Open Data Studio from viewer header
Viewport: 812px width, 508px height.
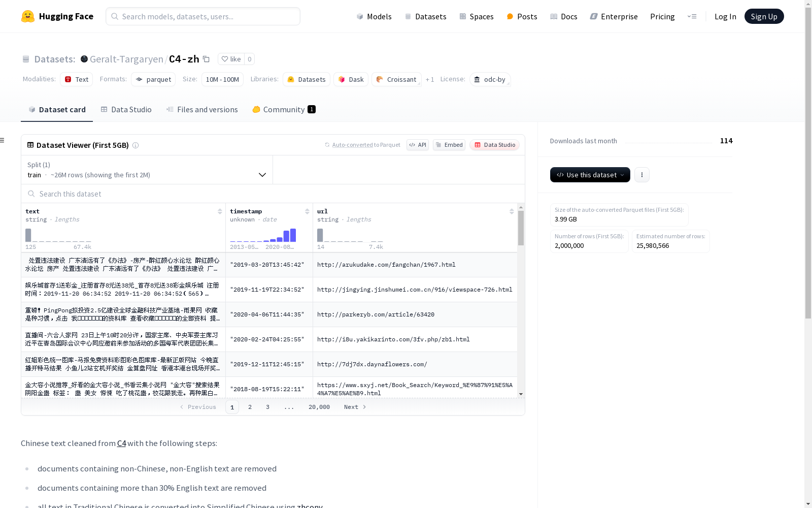(495, 145)
